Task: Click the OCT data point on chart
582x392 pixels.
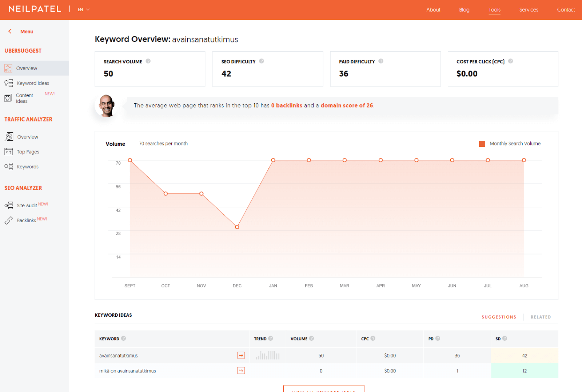Action: tap(166, 193)
